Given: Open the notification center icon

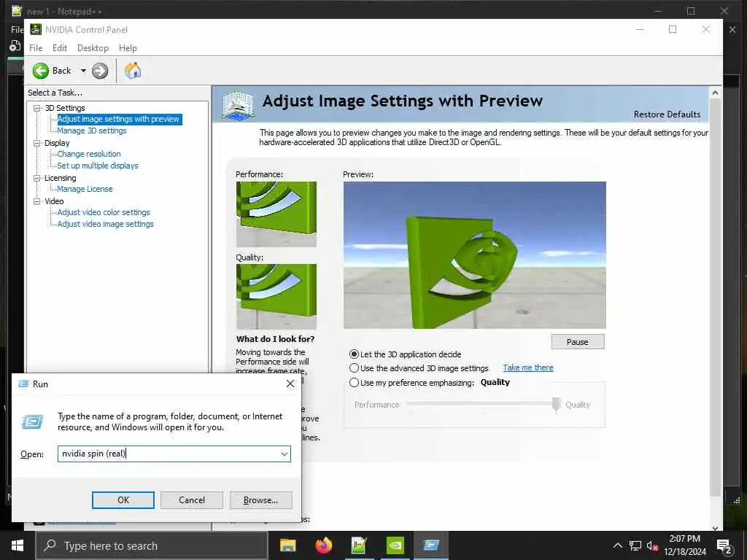Looking at the screenshot, I should 724,546.
